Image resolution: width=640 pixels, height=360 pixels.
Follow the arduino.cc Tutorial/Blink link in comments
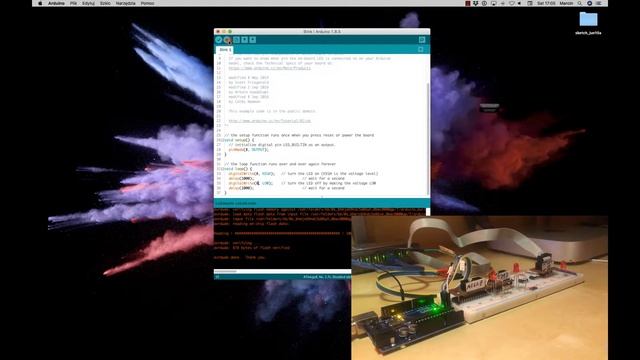click(x=269, y=121)
